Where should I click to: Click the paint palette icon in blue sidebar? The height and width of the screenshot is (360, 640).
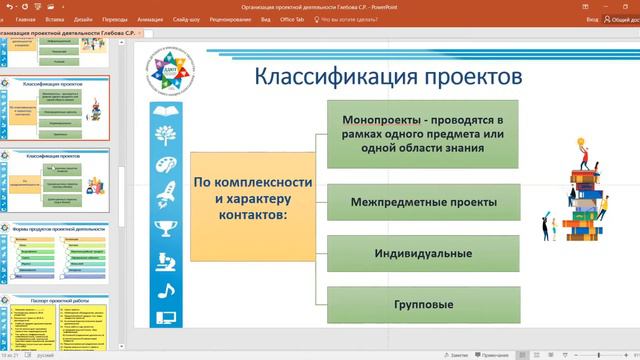click(x=166, y=165)
